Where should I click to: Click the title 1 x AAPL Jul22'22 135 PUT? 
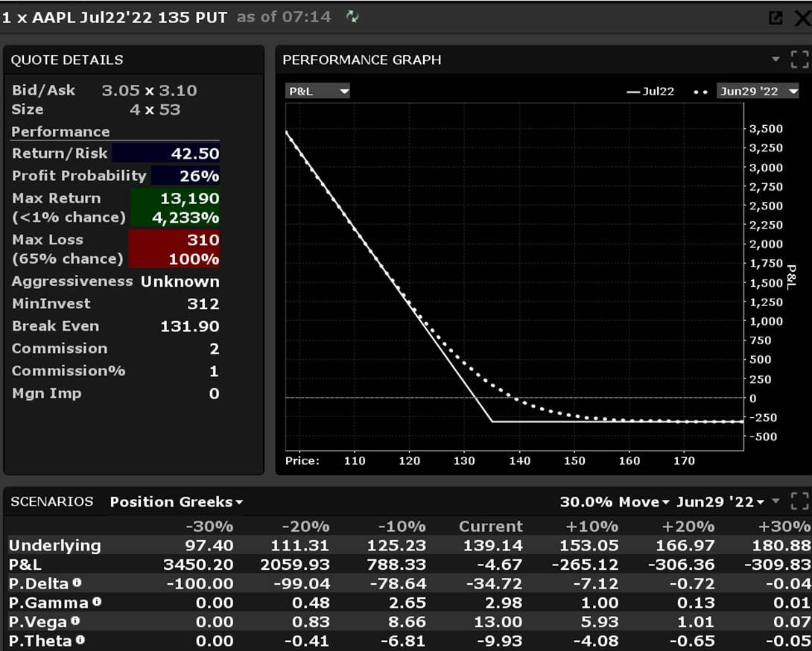(x=115, y=17)
